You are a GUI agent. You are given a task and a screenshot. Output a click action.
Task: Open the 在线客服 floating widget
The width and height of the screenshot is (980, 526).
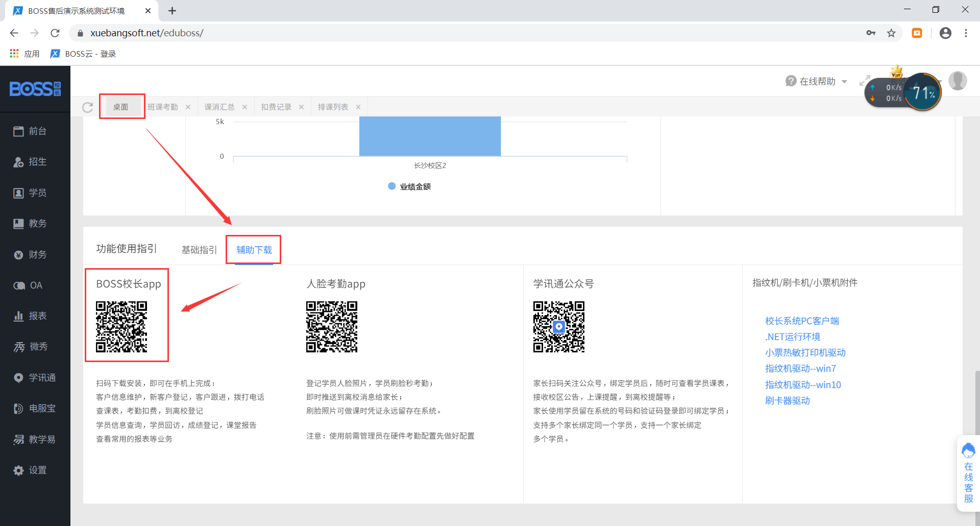coord(968,473)
